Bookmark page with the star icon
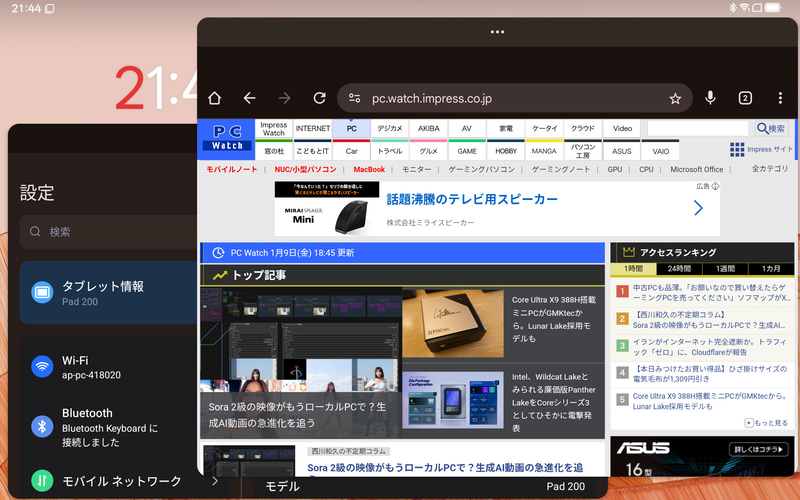 point(675,98)
